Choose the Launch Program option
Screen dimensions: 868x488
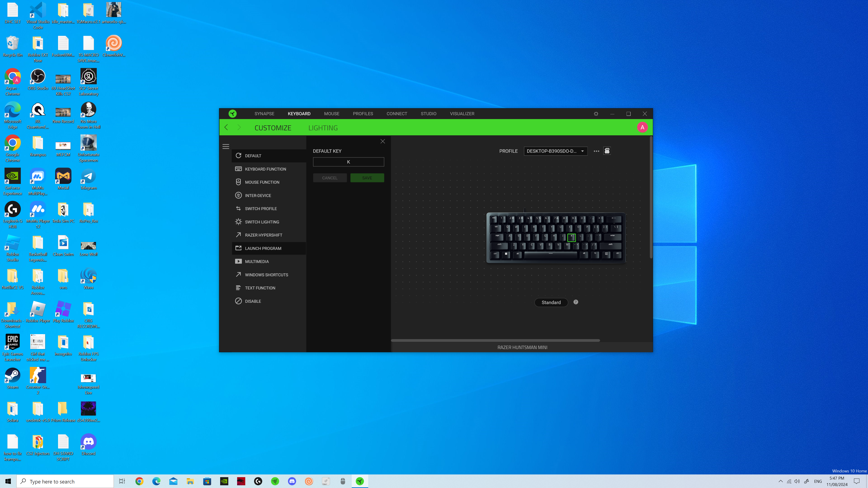click(263, 248)
